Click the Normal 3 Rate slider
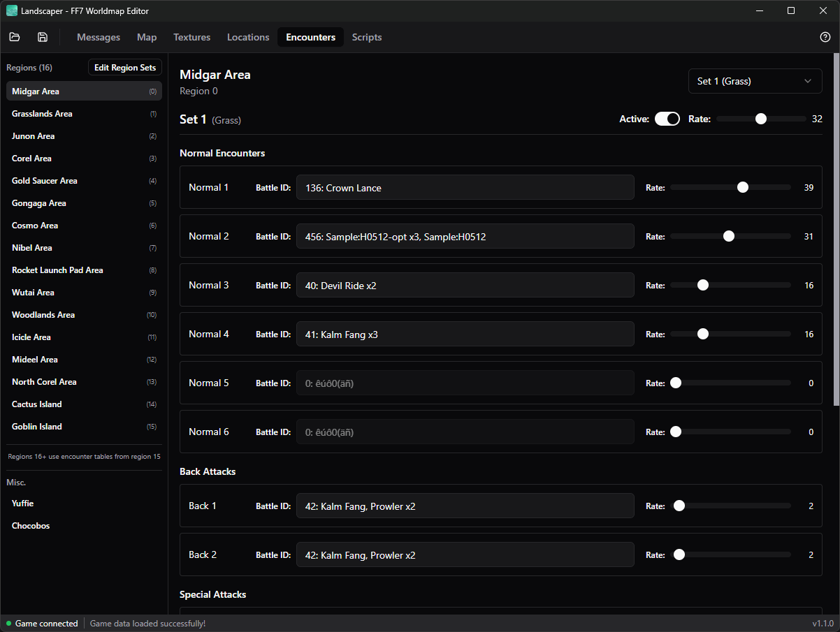 pyautogui.click(x=730, y=285)
